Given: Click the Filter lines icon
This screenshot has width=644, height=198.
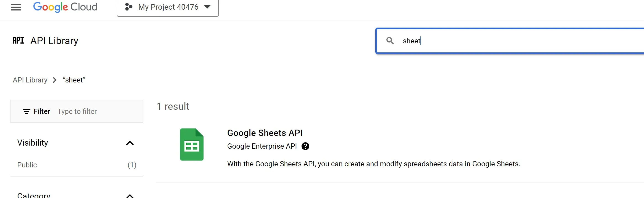Looking at the screenshot, I should (27, 111).
